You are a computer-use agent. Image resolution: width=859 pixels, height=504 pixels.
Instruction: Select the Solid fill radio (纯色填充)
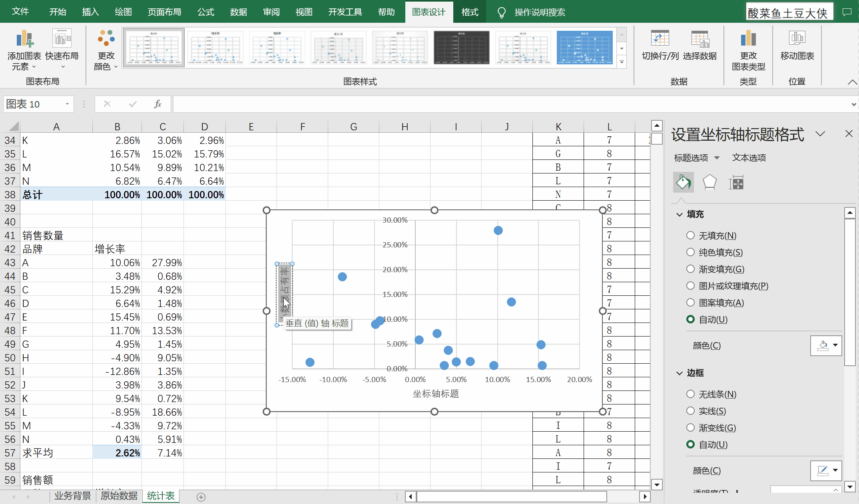(x=690, y=252)
